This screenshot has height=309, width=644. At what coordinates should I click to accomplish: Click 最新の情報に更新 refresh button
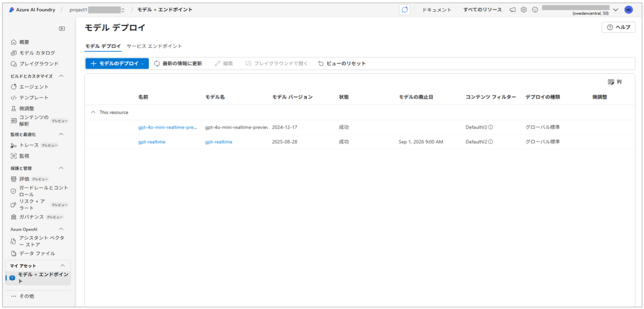178,64
